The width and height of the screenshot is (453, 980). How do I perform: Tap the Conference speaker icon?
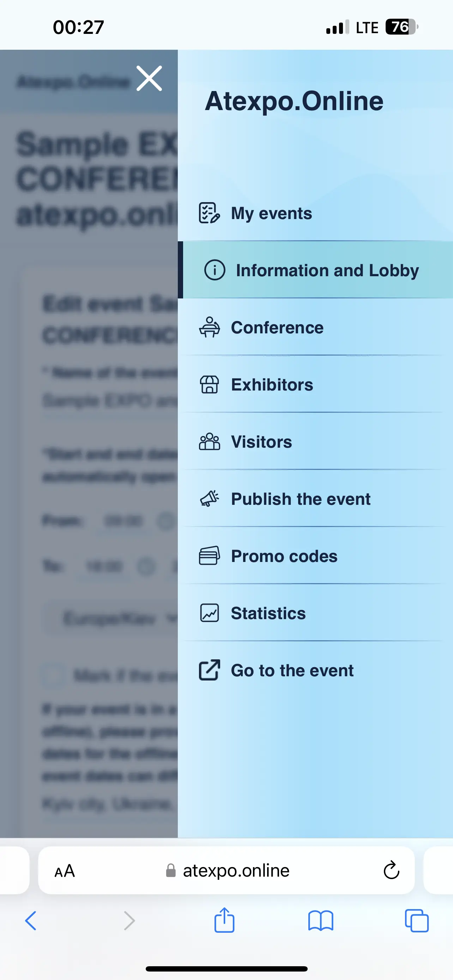[209, 327]
